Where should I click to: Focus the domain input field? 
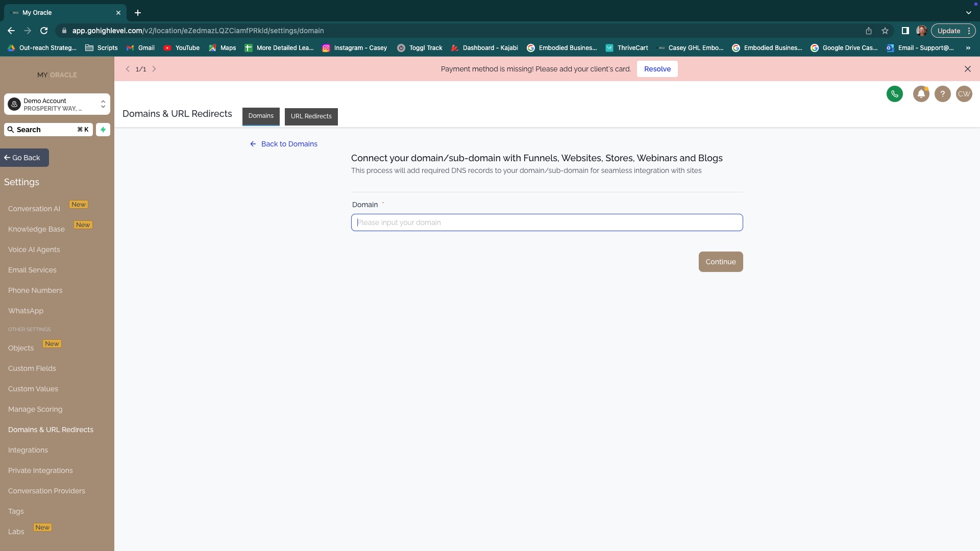(x=547, y=222)
